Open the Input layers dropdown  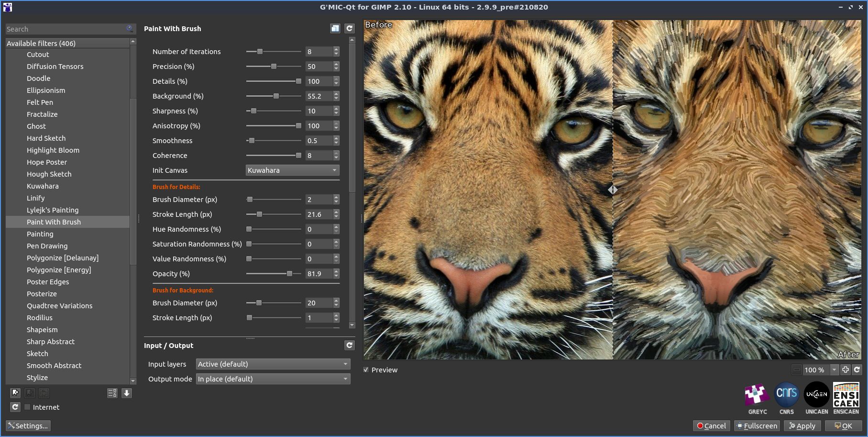click(273, 364)
